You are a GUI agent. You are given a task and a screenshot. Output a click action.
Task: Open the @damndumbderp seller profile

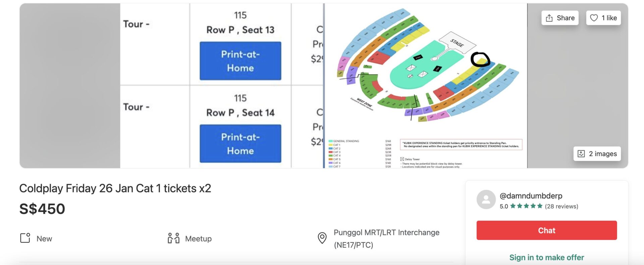(531, 196)
